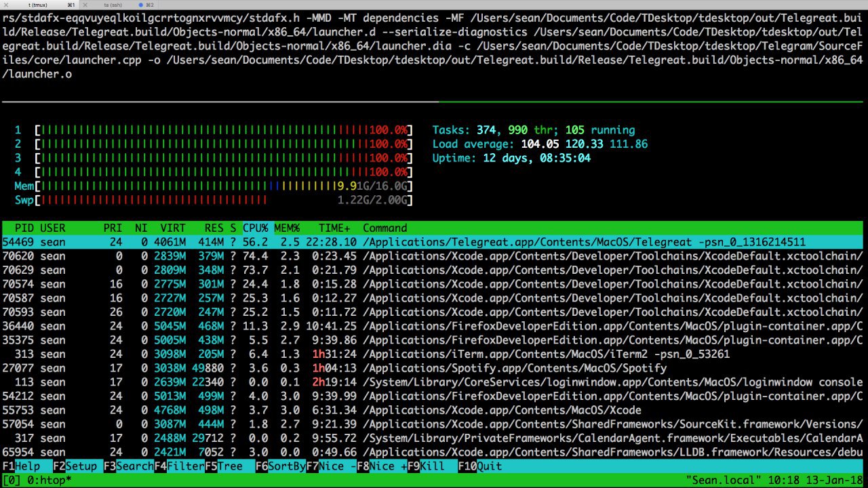This screenshot has height=488, width=868.
Task: Click the compiler output line ending launcher.o
Action: click(x=37, y=74)
